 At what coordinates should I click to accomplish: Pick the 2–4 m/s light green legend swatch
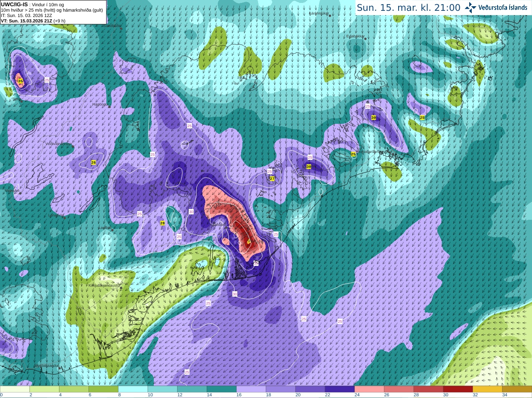point(44,389)
